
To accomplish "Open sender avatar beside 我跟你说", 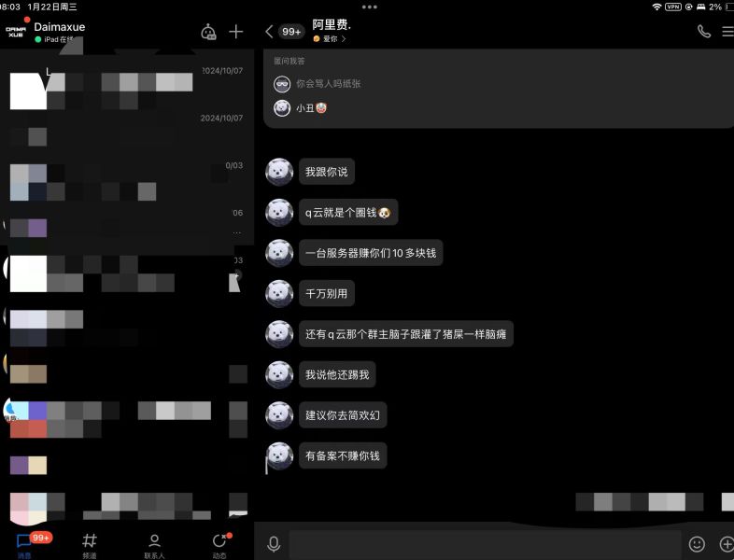I will (x=279, y=172).
